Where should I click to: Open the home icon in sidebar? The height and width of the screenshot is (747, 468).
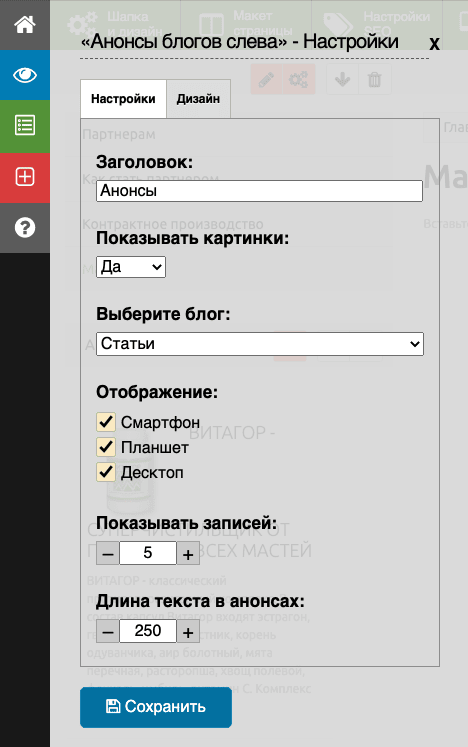pos(25,25)
